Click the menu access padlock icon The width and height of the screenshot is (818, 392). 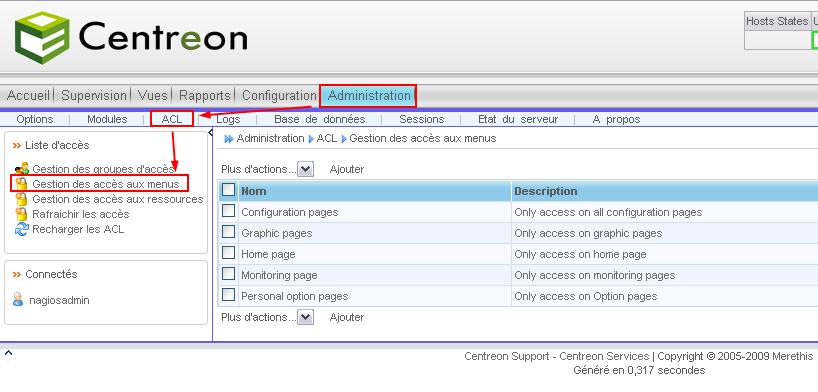21,184
